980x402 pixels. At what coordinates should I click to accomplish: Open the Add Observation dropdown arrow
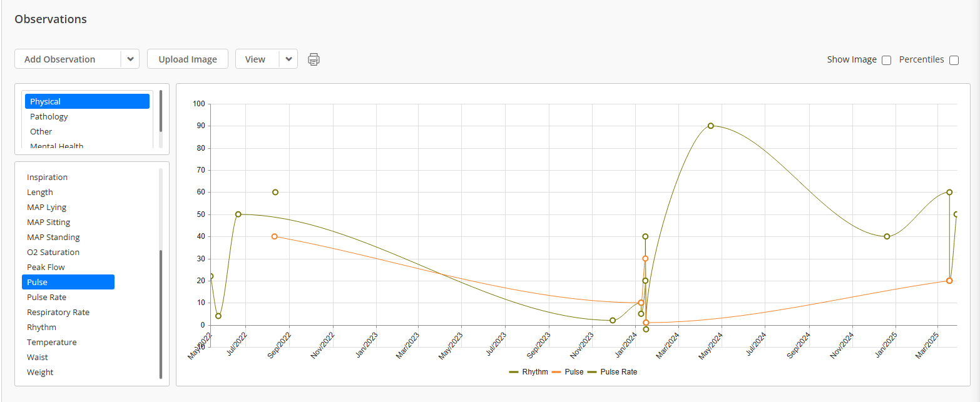(x=130, y=59)
